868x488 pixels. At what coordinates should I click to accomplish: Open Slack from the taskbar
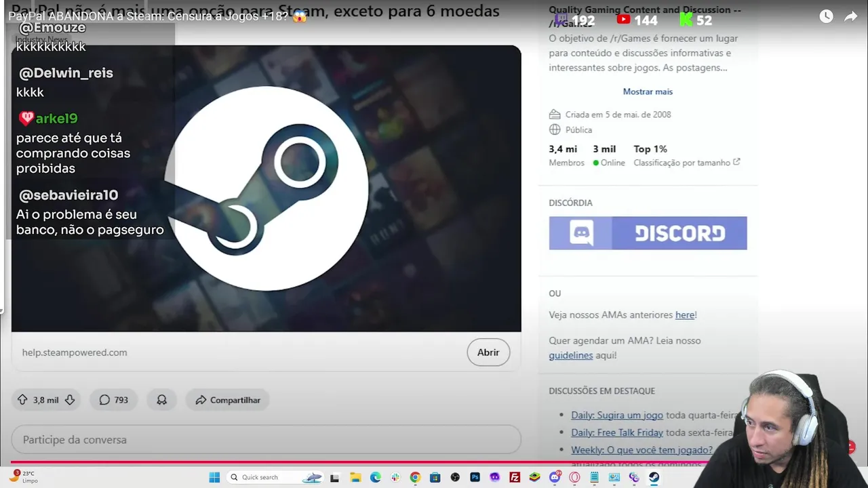click(x=395, y=477)
